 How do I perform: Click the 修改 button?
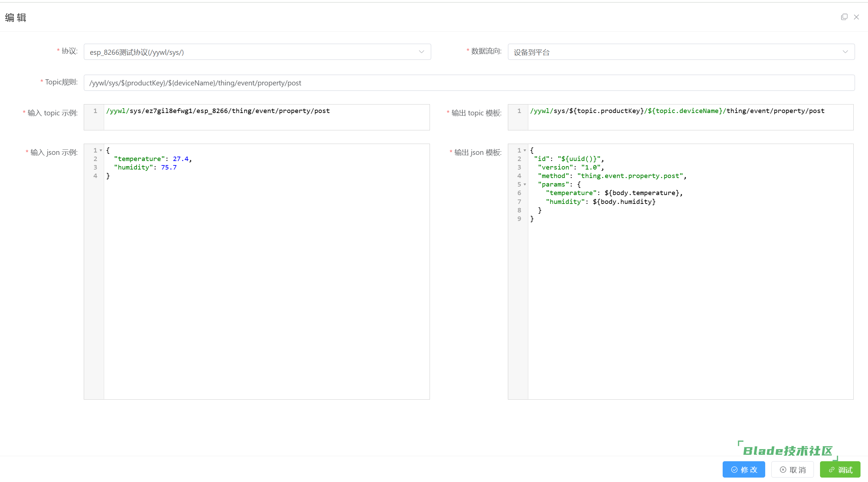coord(744,469)
